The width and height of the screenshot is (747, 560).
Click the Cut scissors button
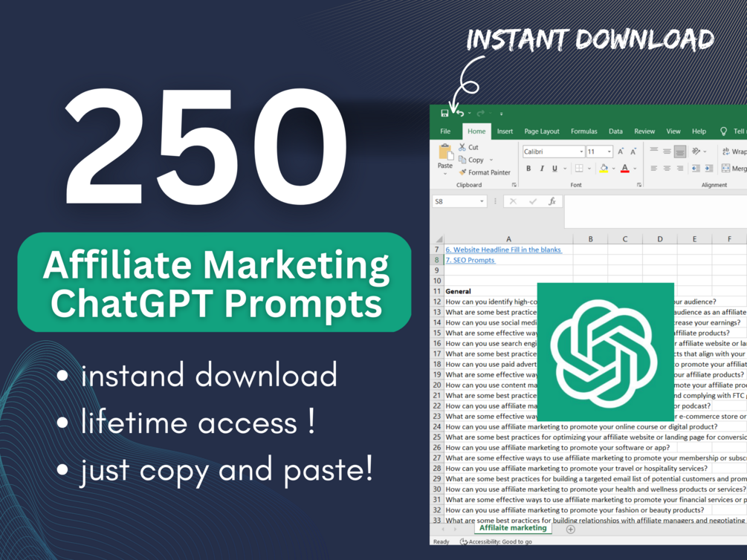(469, 147)
